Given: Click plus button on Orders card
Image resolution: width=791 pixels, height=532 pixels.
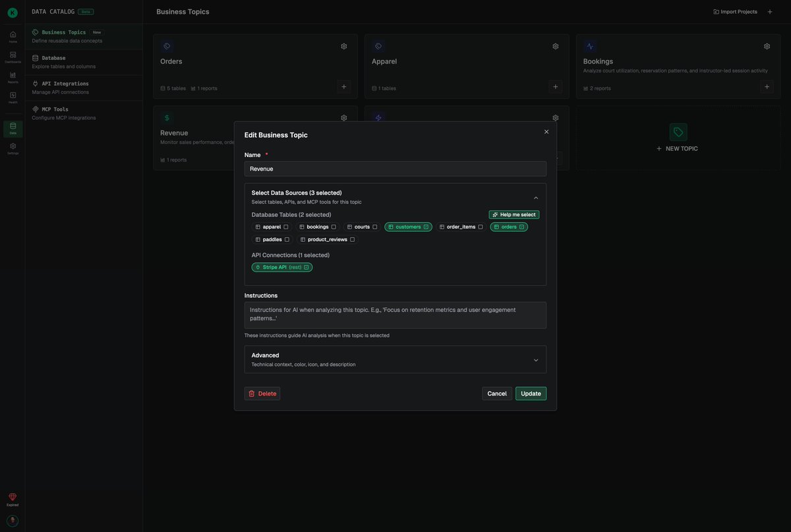Looking at the screenshot, I should 344,86.
